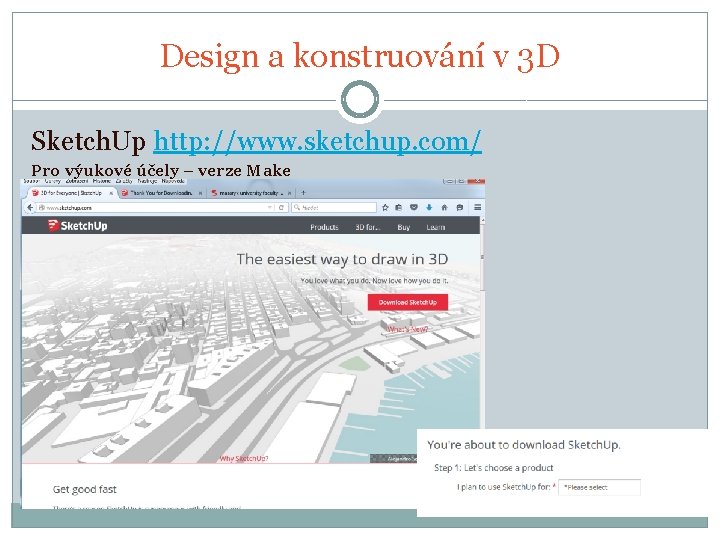Click the SketchUp logo in header
720x540 pixels.
pos(77,226)
